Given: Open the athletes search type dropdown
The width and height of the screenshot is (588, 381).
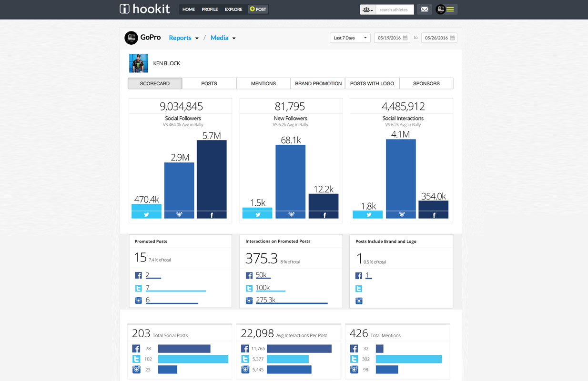Looking at the screenshot, I should [367, 10].
